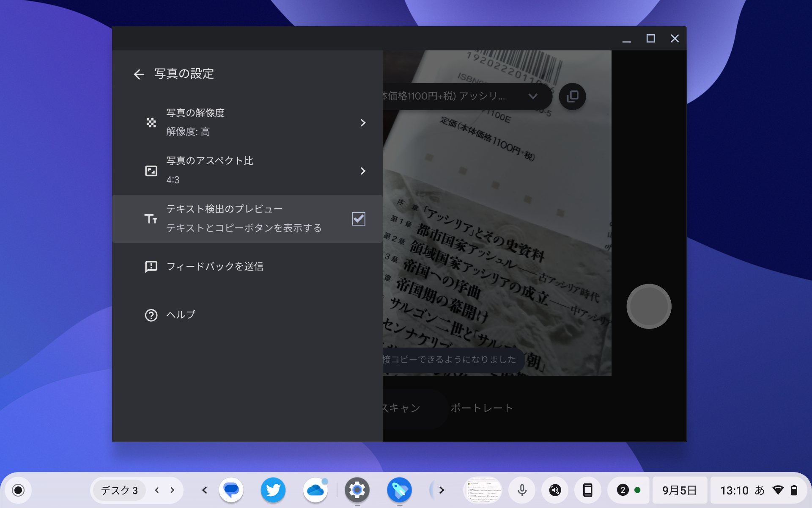Click the back arrow in 写真の設定
The image size is (812, 508).
pos(139,74)
